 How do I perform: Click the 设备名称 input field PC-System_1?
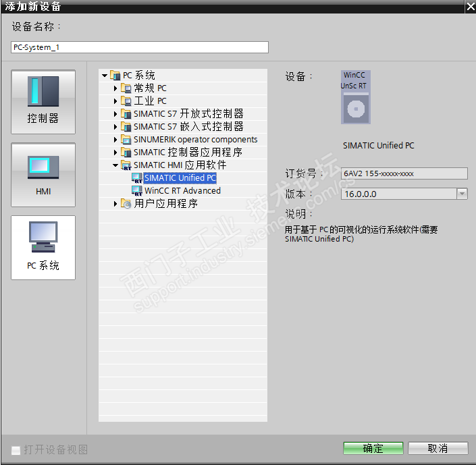pos(140,47)
